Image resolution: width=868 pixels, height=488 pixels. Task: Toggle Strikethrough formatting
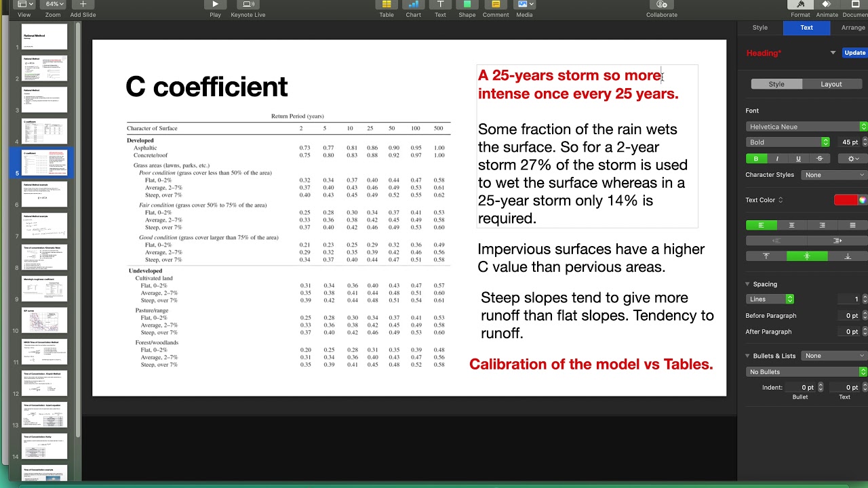[x=819, y=159]
